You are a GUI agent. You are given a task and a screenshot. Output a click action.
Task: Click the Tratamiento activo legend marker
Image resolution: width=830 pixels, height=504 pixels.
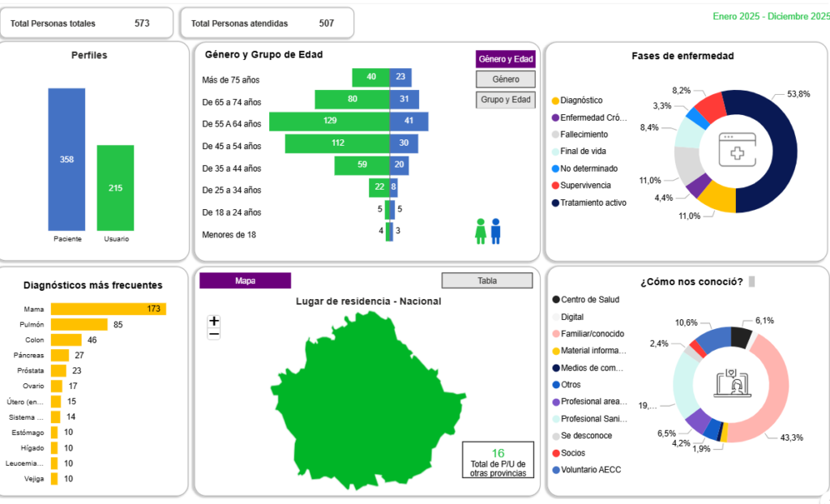[555, 203]
